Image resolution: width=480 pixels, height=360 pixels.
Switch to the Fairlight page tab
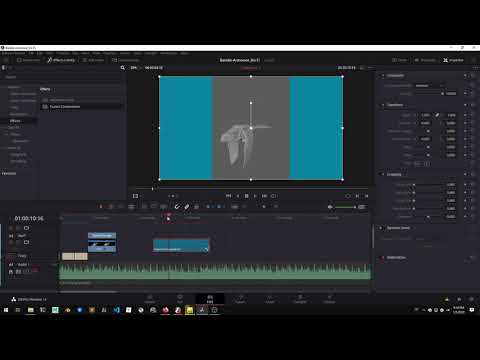(300, 299)
